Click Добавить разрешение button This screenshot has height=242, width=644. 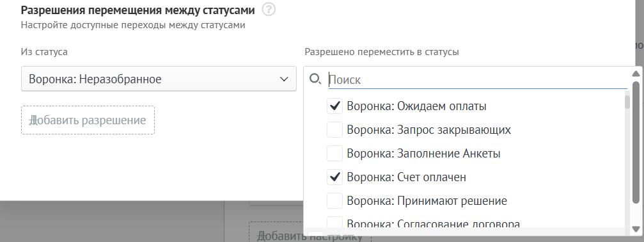tap(88, 120)
